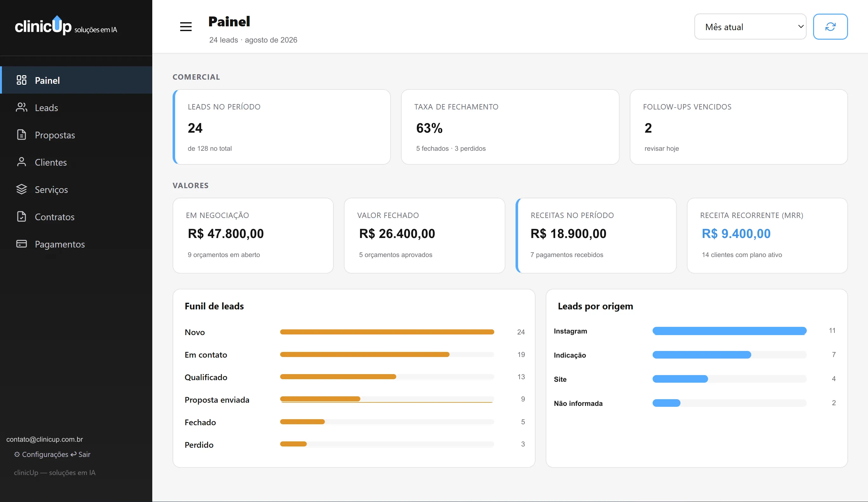Screen dimensions: 868x502
Task: Click the Receitas no período card
Action: [596, 235]
